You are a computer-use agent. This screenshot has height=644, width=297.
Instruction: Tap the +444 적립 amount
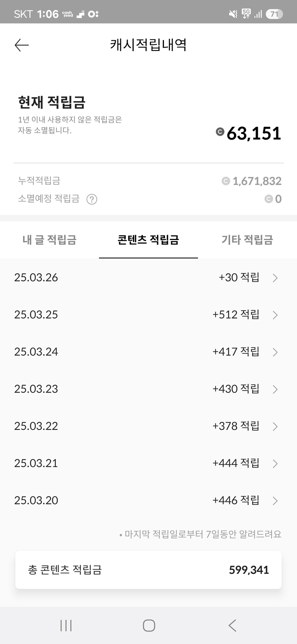(x=235, y=463)
